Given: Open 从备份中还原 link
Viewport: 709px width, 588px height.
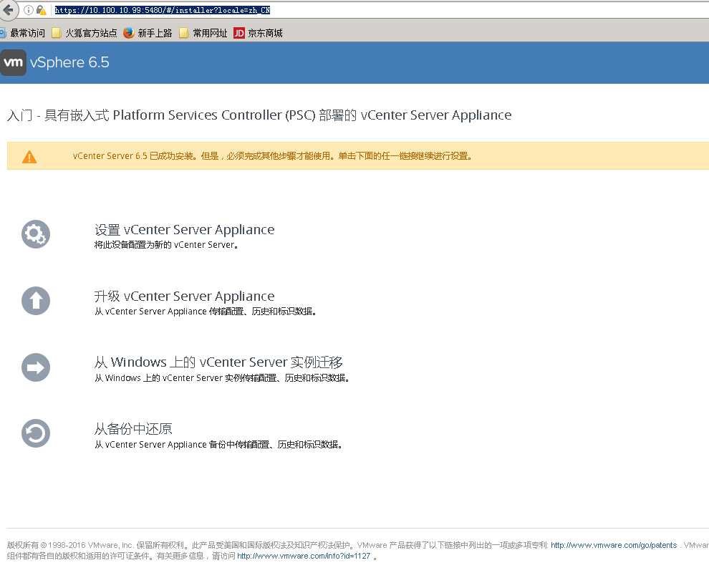Looking at the screenshot, I should pyautogui.click(x=133, y=429).
